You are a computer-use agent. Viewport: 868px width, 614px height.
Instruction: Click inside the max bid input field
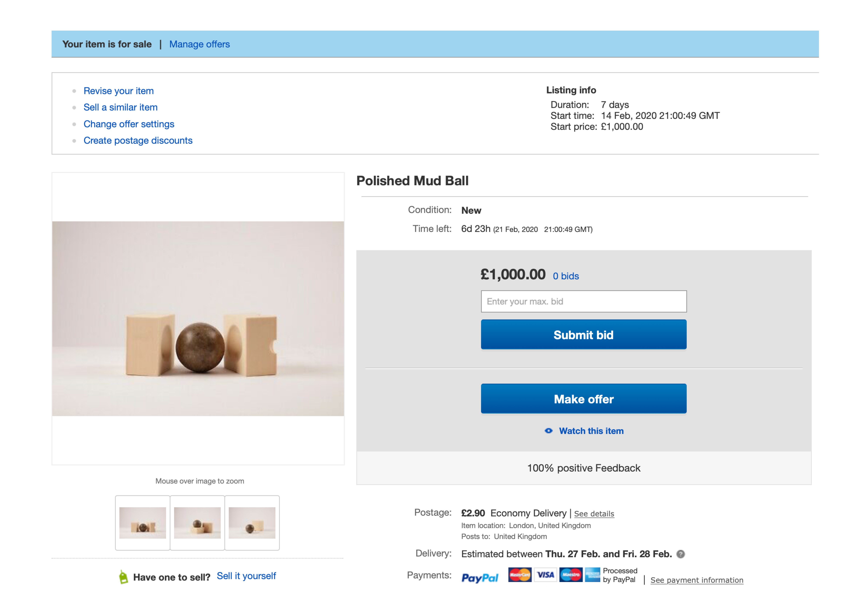pyautogui.click(x=584, y=301)
